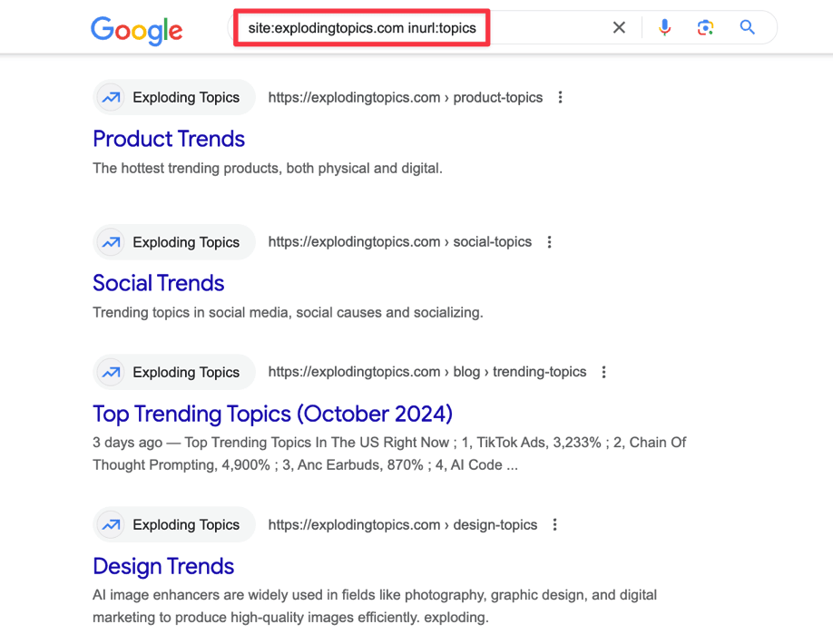Click the magnifying glass search button
Image resolution: width=833 pixels, height=644 pixels.
(x=748, y=28)
